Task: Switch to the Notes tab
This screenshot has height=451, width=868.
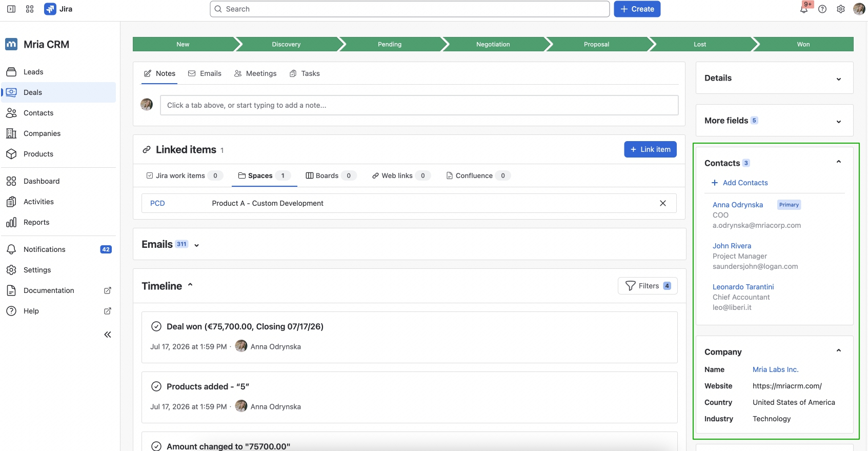Action: (x=159, y=73)
